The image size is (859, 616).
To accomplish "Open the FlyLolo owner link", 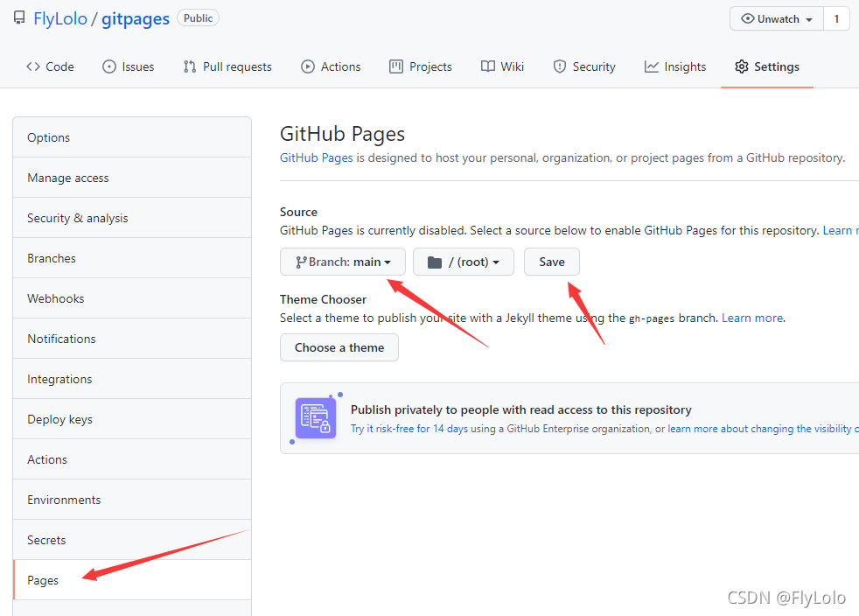I will pyautogui.click(x=60, y=18).
